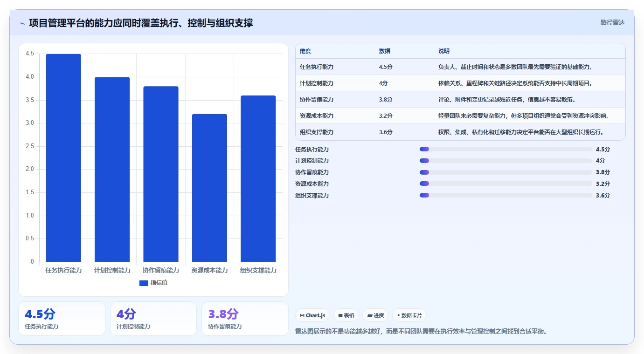
Task: Click the 组织支撑能力 x-axis label
Action: 258,271
